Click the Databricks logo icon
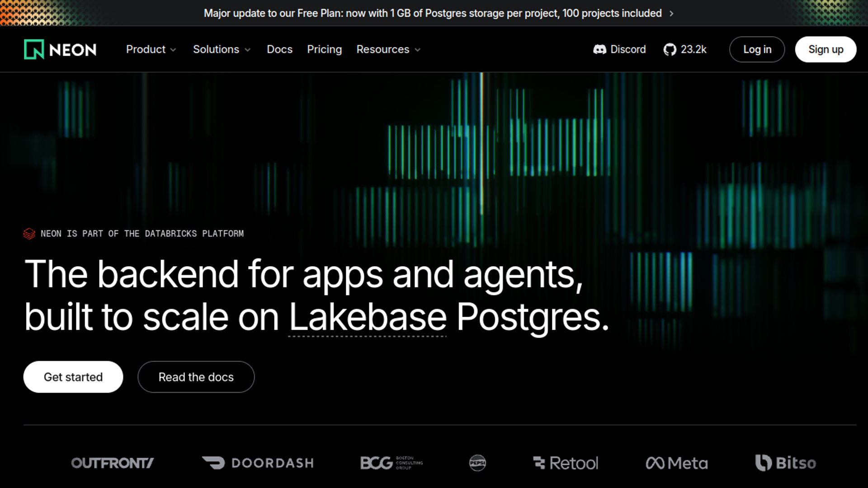 [x=29, y=234]
